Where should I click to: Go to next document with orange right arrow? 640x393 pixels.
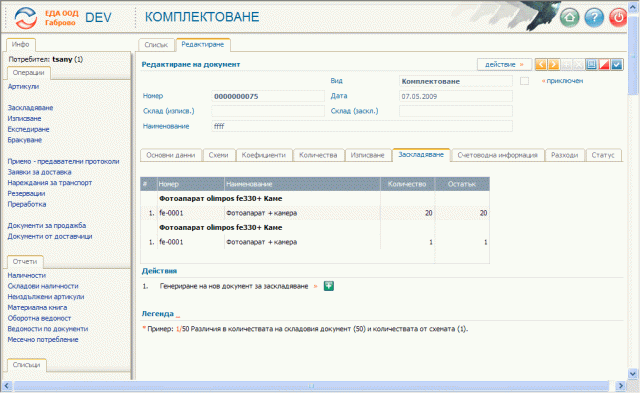(553, 64)
